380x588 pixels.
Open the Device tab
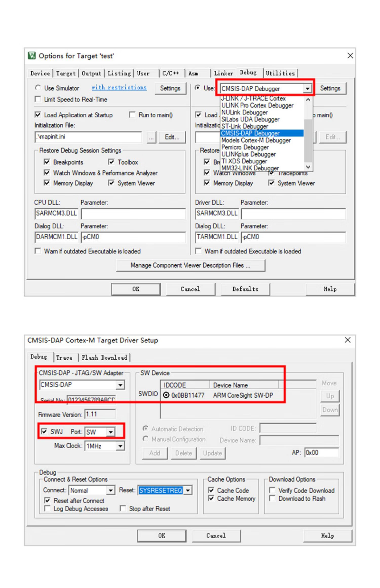coord(40,73)
